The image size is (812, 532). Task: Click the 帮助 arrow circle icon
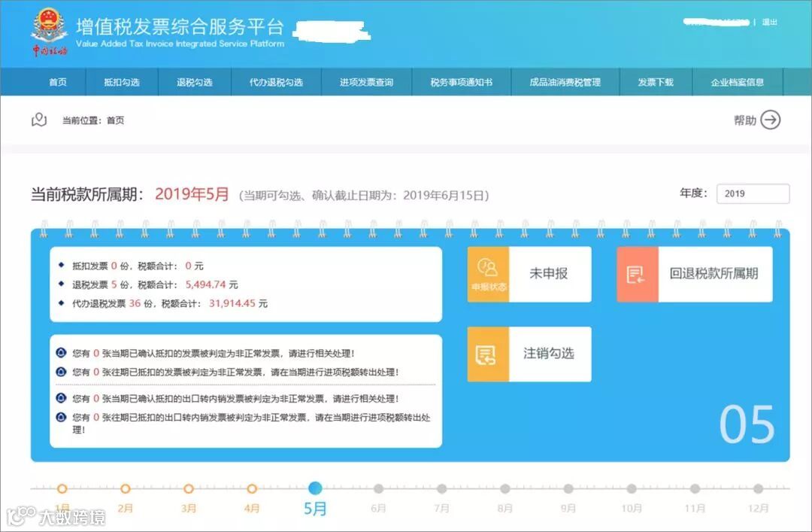771,120
